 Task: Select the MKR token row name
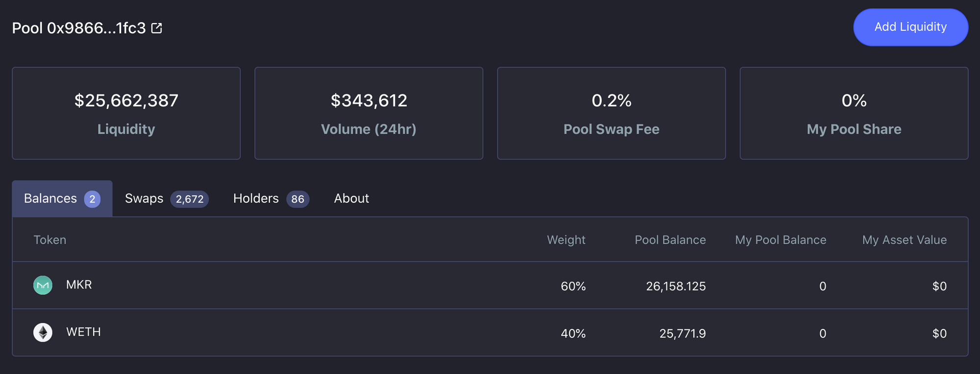pos(79,285)
